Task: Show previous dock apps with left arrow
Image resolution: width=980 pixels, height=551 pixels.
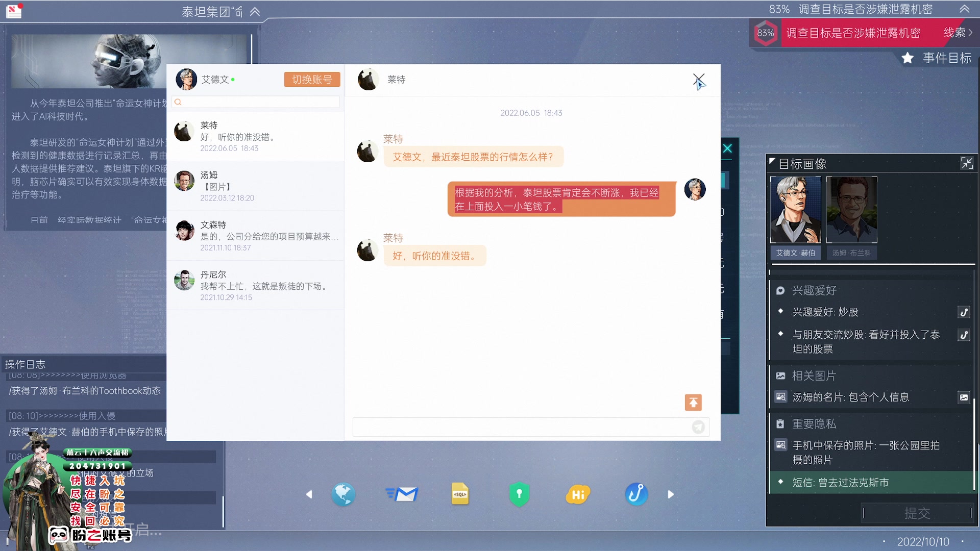Action: pyautogui.click(x=309, y=494)
